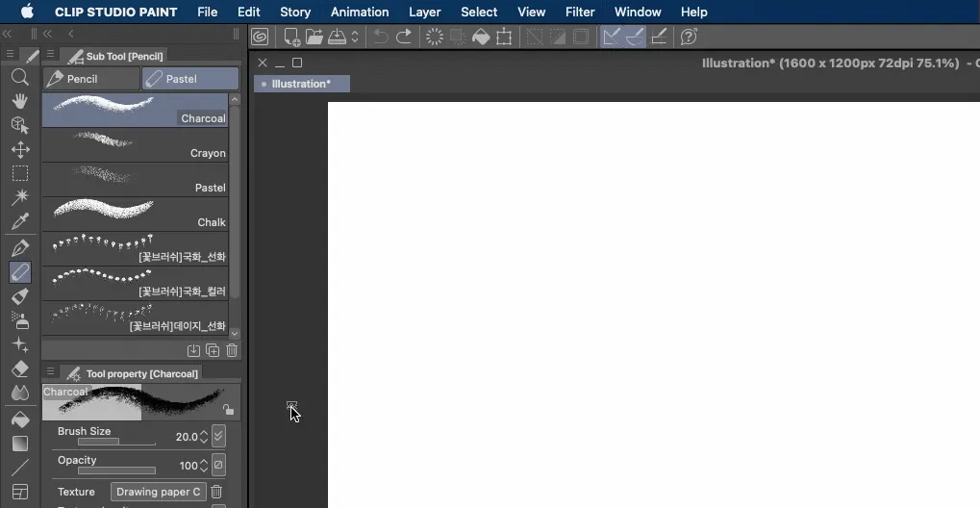
Task: Select the rectangular Selection area tool
Action: point(20,173)
